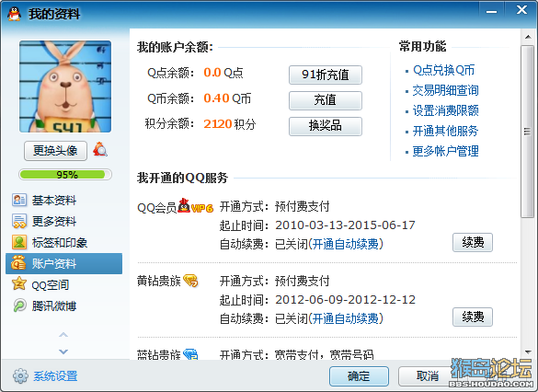Expand sidebar list with the down chevron

pyautogui.click(x=63, y=352)
